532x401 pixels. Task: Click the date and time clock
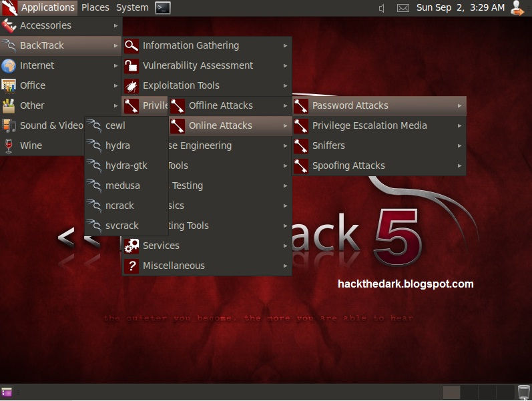[x=461, y=7]
